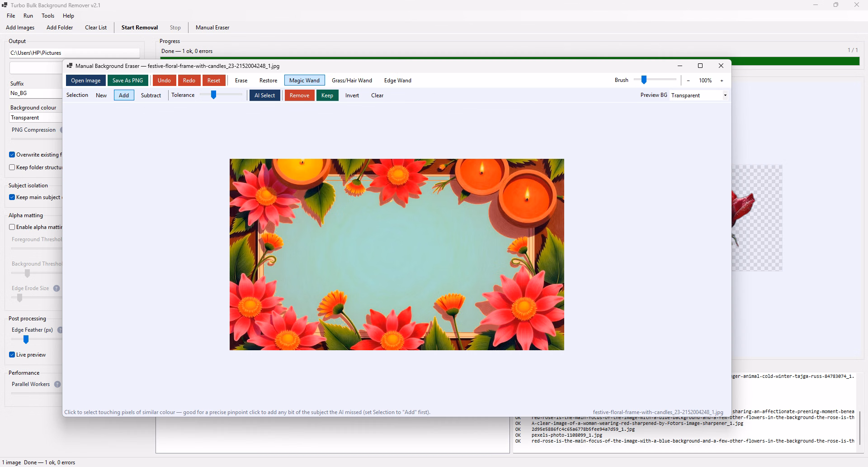
Task: Select the Magic Wand tool
Action: 304,81
